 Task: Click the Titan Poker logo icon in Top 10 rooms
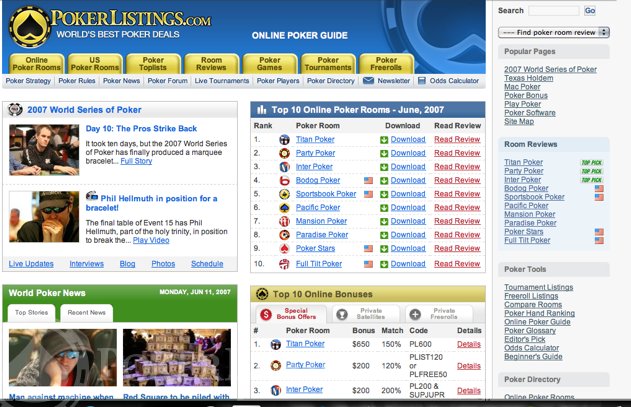[x=285, y=140]
